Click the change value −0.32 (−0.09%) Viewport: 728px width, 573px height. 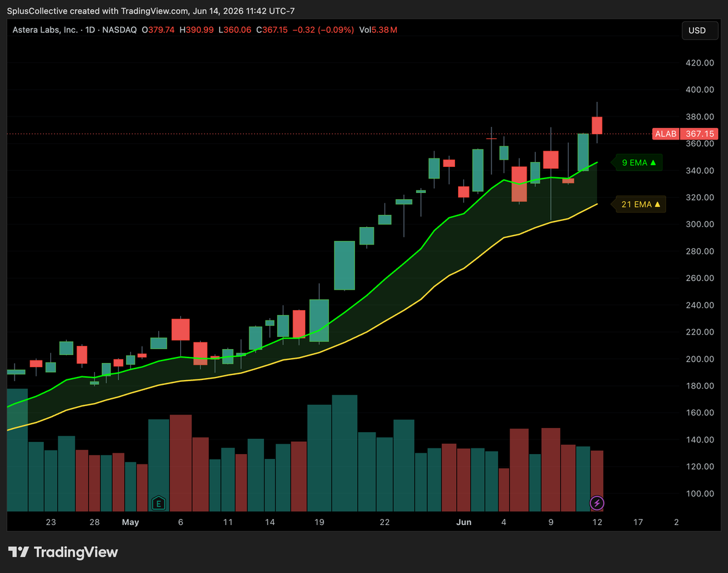coord(325,30)
